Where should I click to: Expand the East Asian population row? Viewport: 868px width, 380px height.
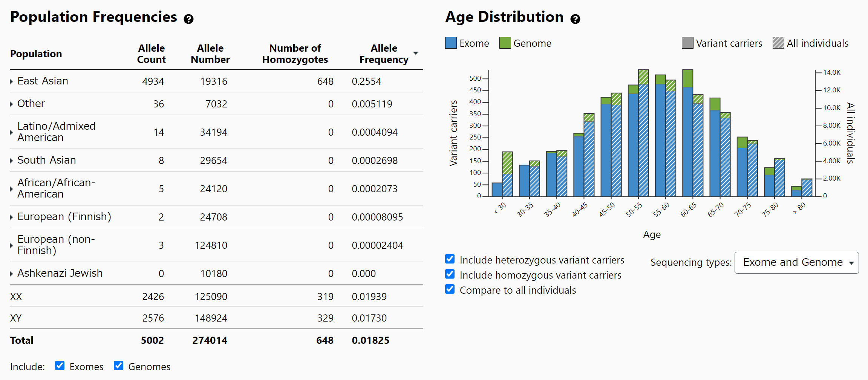11,81
